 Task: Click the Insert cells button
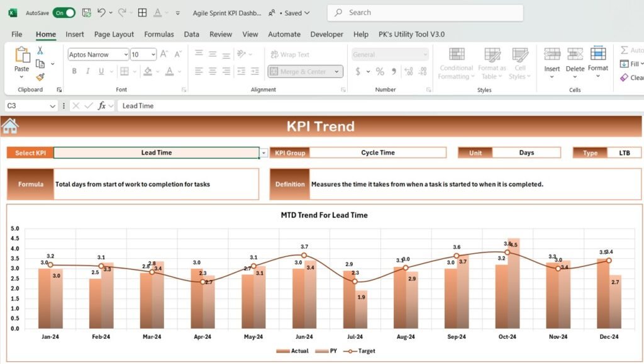click(x=552, y=60)
